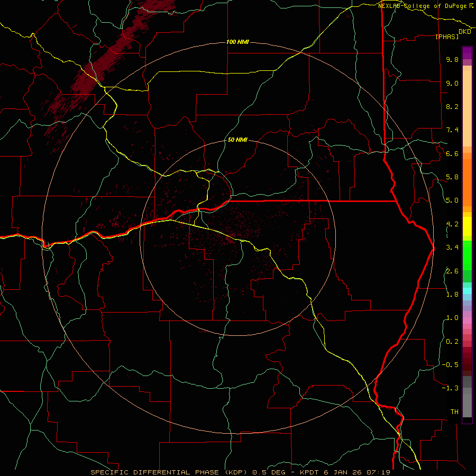Click the purple top segment of color bar

click(x=467, y=53)
